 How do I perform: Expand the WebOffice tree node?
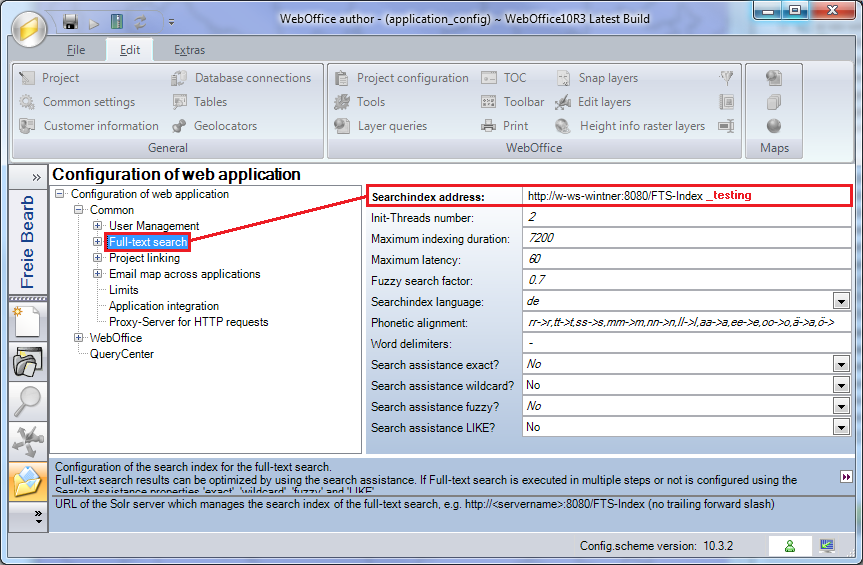pyautogui.click(x=78, y=338)
